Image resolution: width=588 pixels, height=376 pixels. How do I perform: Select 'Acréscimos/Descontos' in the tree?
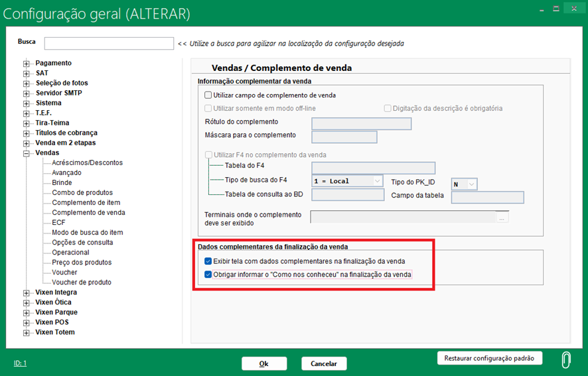(87, 163)
